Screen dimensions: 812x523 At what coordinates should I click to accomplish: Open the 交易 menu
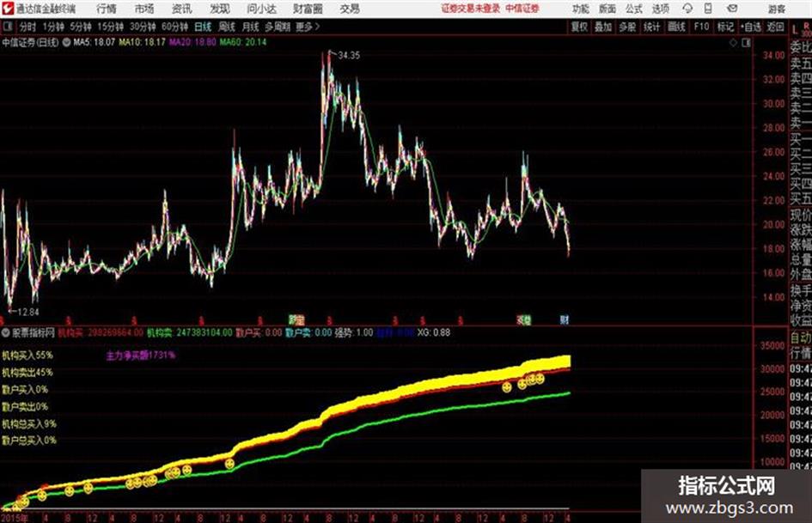[x=350, y=9]
